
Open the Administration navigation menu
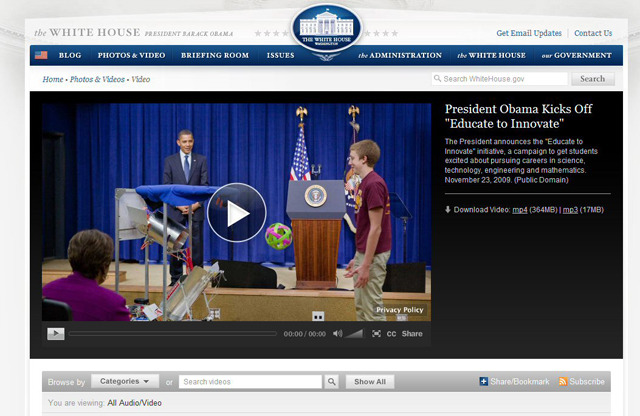coord(400,55)
